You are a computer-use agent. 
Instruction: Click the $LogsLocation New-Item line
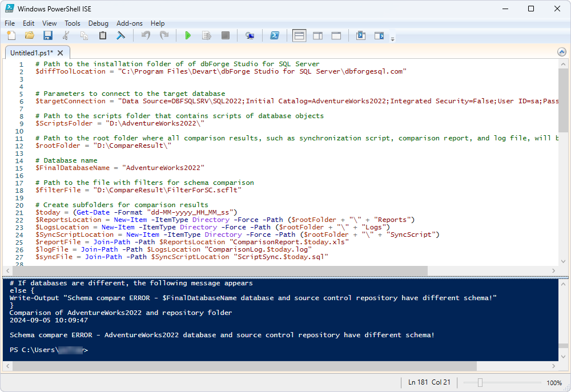click(212, 227)
